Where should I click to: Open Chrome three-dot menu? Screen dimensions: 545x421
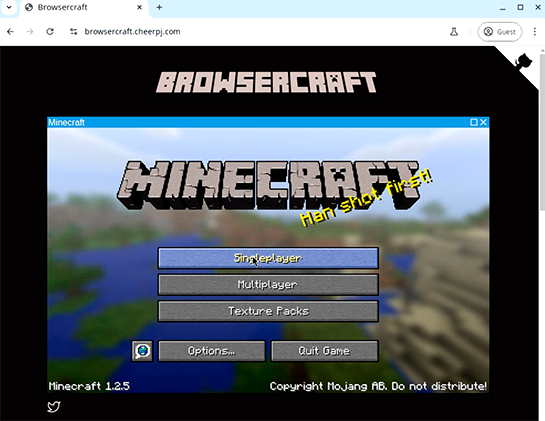click(x=535, y=32)
